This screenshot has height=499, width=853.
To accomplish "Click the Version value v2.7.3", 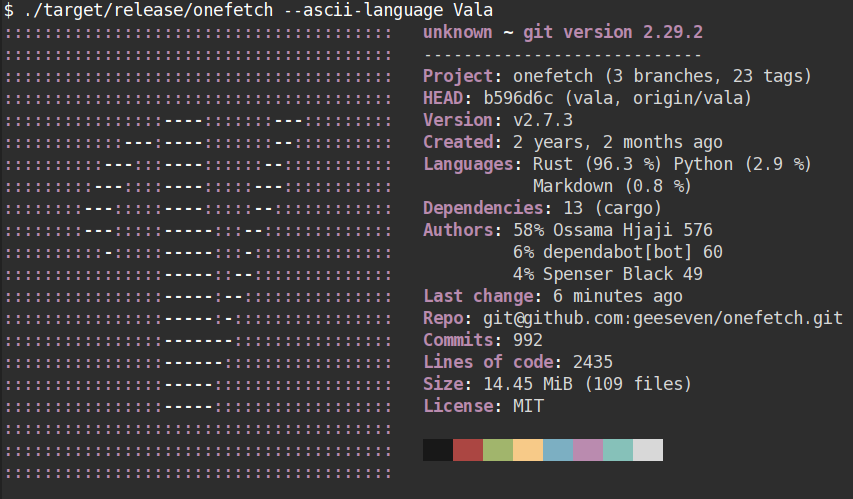I will pos(543,120).
